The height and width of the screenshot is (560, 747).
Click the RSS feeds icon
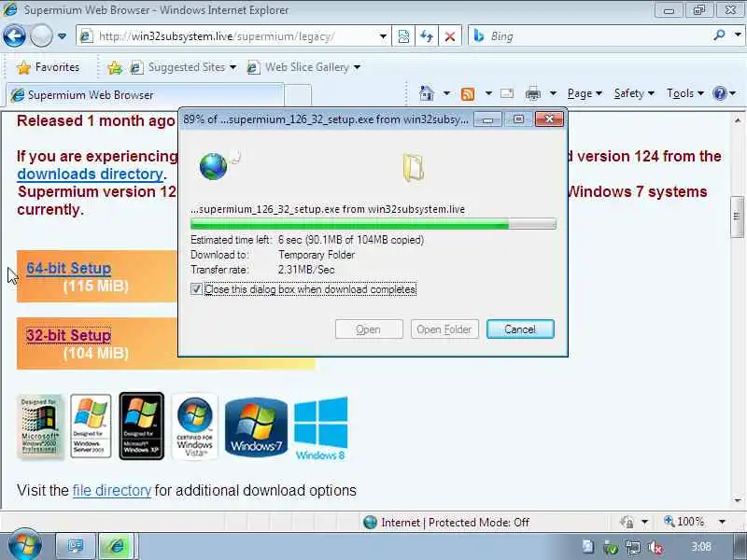pyautogui.click(x=468, y=94)
